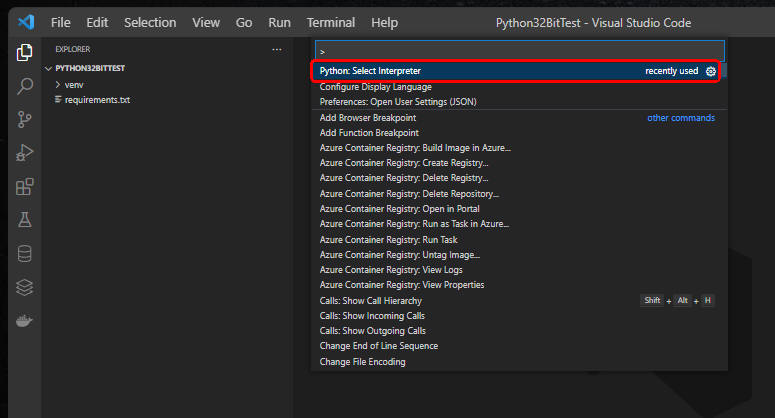The width and height of the screenshot is (775, 418).
Task: Open the Help menu
Action: (384, 23)
